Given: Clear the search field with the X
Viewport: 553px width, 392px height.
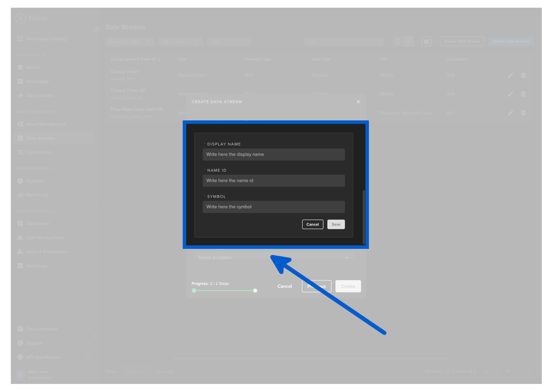Looking at the screenshot, I should pyautogui.click(x=379, y=41).
